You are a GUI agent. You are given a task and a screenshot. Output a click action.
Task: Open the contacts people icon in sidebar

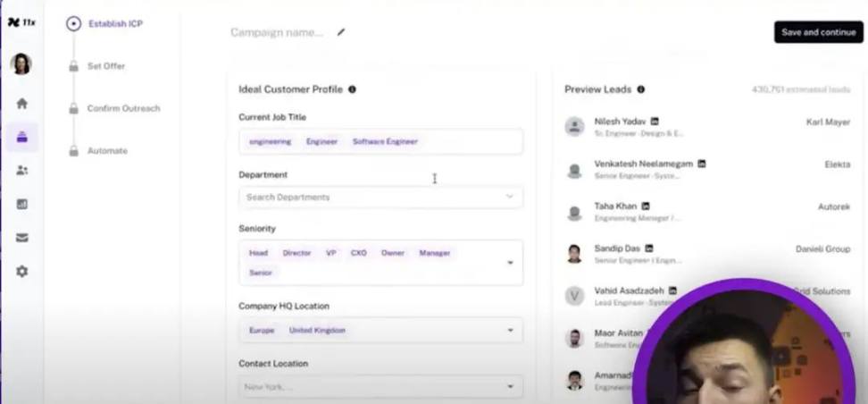pyautogui.click(x=22, y=170)
